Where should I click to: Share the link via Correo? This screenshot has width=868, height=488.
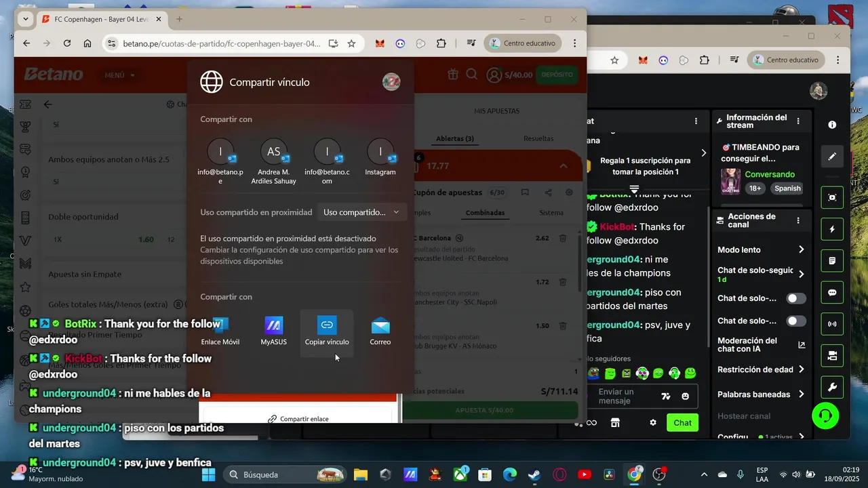click(380, 331)
